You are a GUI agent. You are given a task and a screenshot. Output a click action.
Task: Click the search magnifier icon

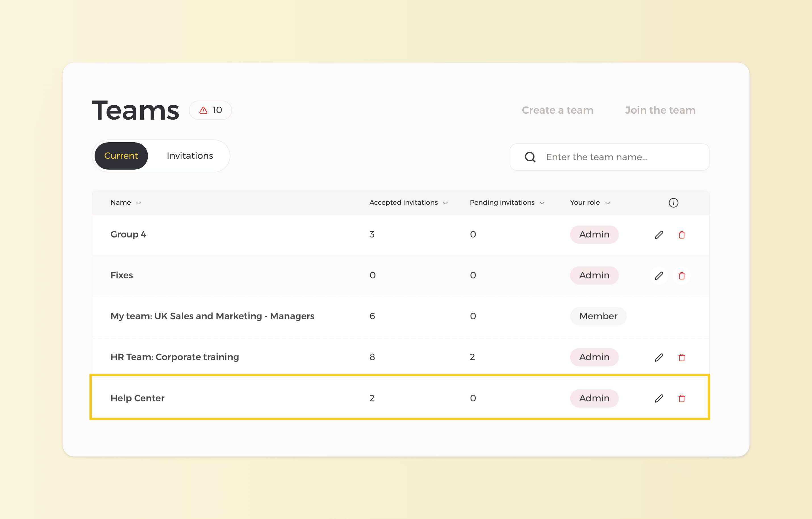pos(530,157)
